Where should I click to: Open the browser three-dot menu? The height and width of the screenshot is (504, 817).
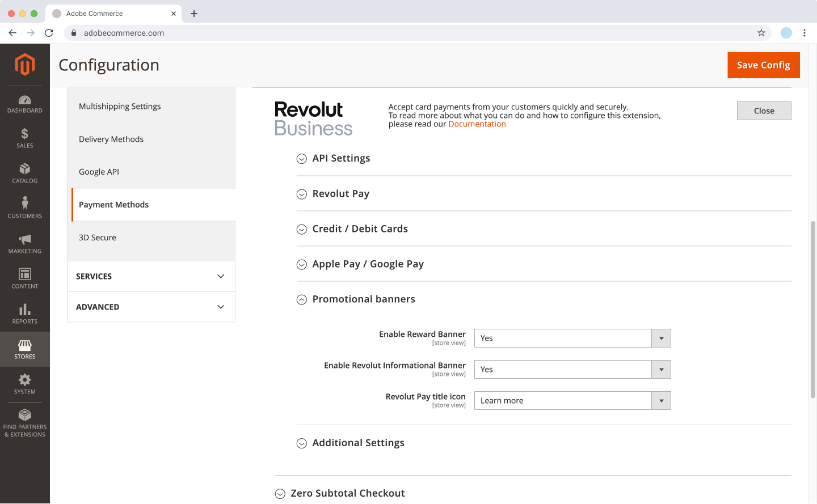[805, 33]
